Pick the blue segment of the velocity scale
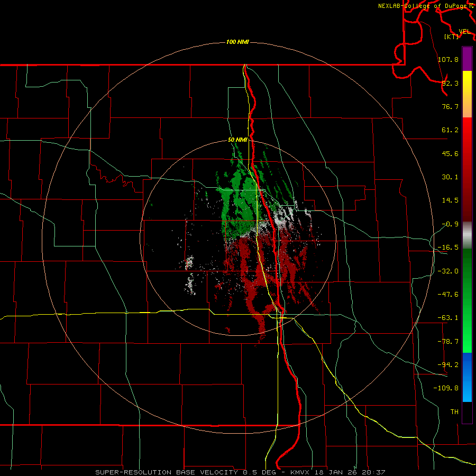Image resolution: width=476 pixels, height=476 pixels. [467, 377]
